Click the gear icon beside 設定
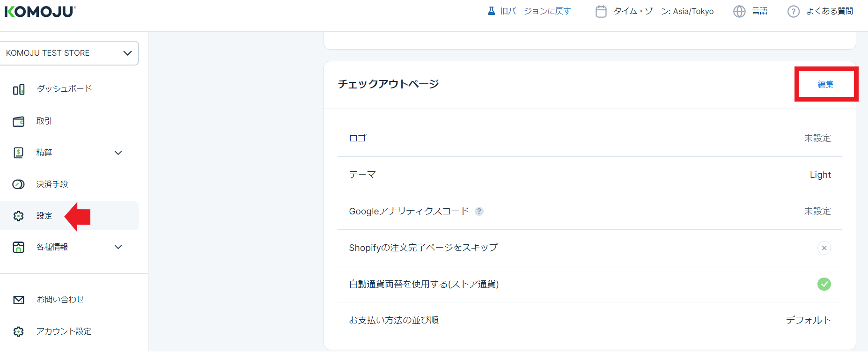The width and height of the screenshot is (868, 359). coord(19,216)
